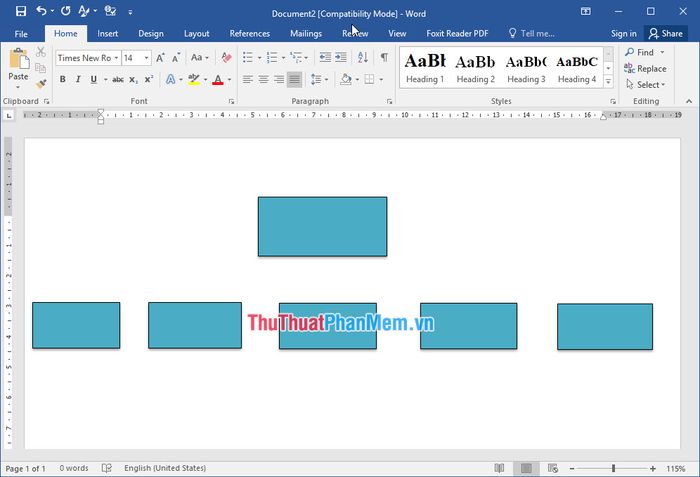The height and width of the screenshot is (477, 700).
Task: Toggle Italic formatting
Action: click(78, 79)
